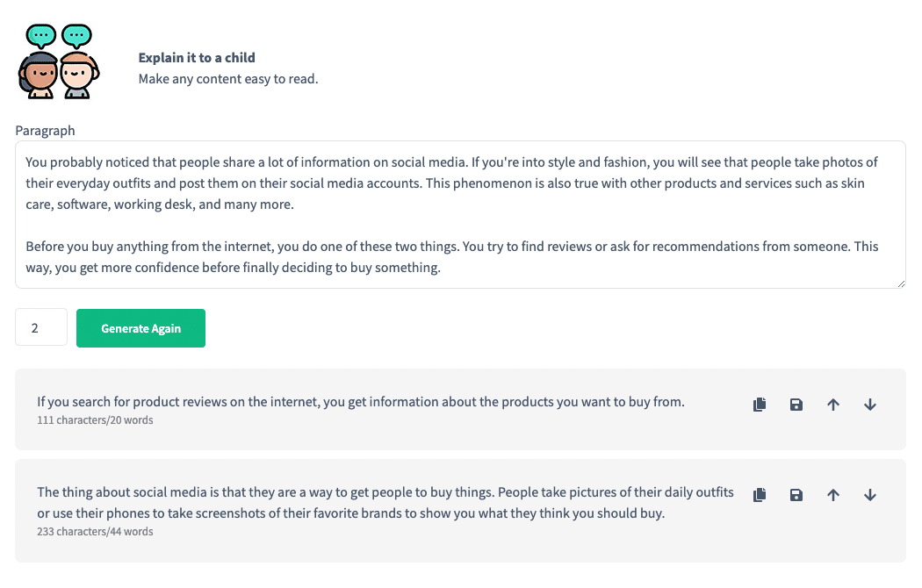The image size is (922, 588).
Task: Move the first result down with arrow
Action: [x=870, y=404]
